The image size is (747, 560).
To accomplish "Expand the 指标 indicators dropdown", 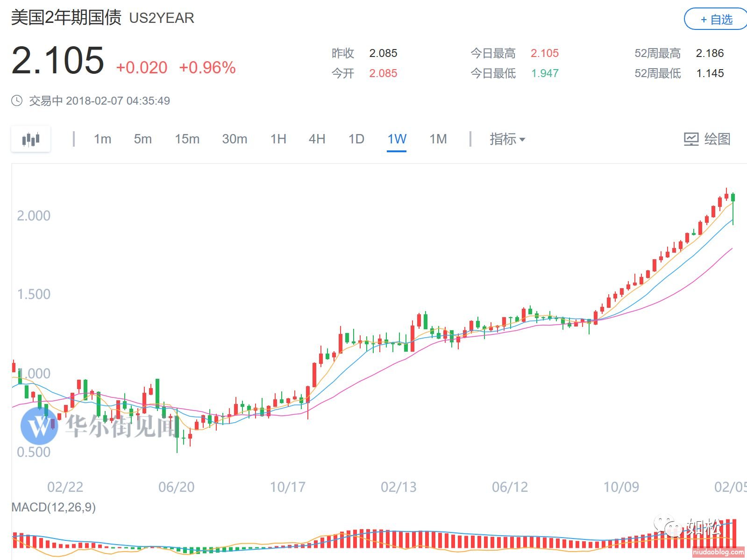I will coord(507,139).
